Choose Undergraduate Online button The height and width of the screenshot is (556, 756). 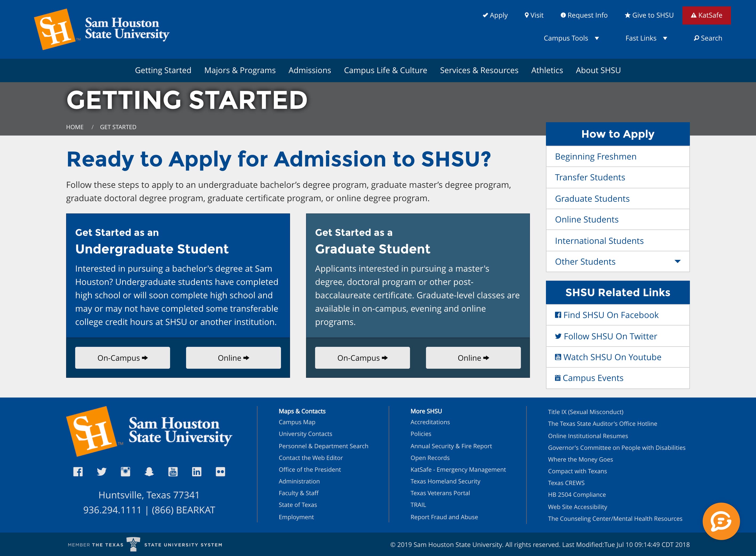(x=234, y=358)
